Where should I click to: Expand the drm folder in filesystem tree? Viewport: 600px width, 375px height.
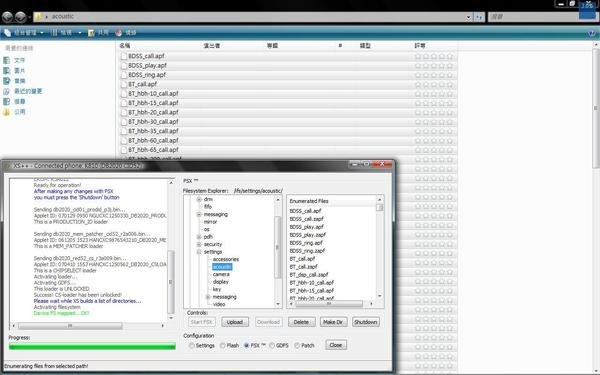coord(199,199)
